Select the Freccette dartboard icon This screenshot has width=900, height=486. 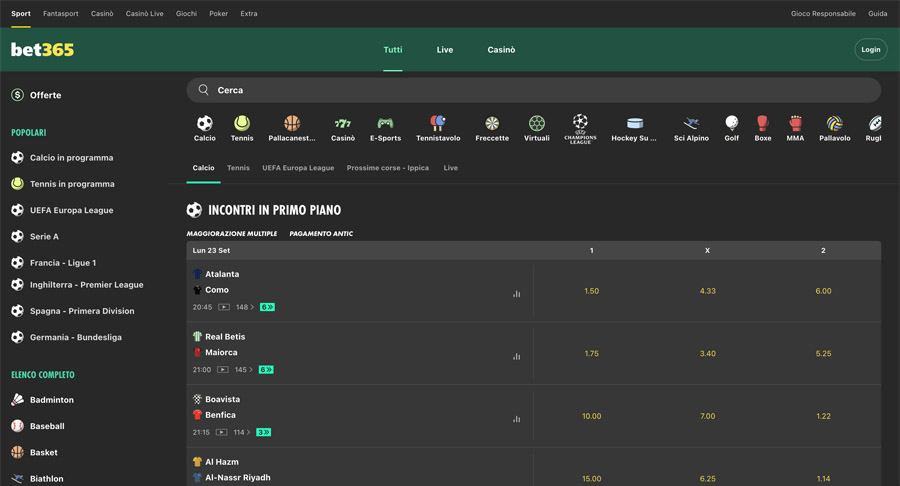pos(492,123)
